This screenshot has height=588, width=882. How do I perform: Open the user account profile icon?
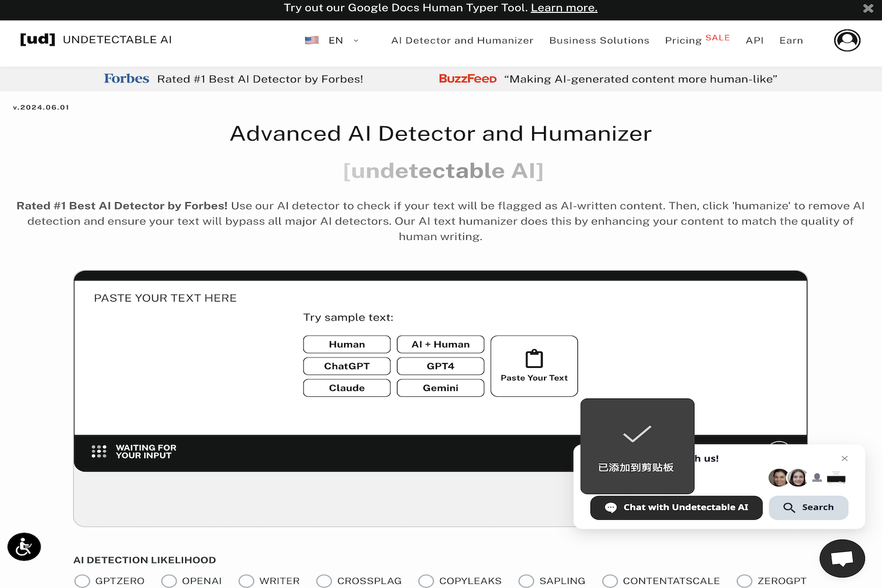[847, 40]
